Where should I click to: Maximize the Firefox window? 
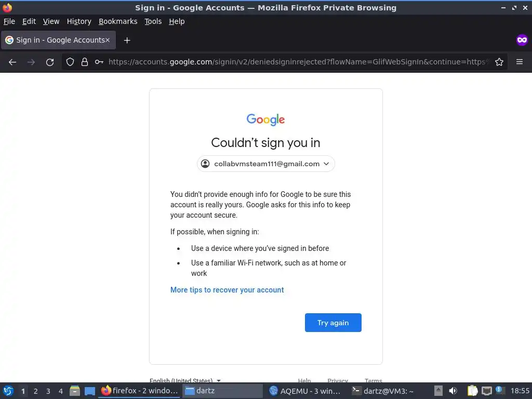tap(514, 7)
